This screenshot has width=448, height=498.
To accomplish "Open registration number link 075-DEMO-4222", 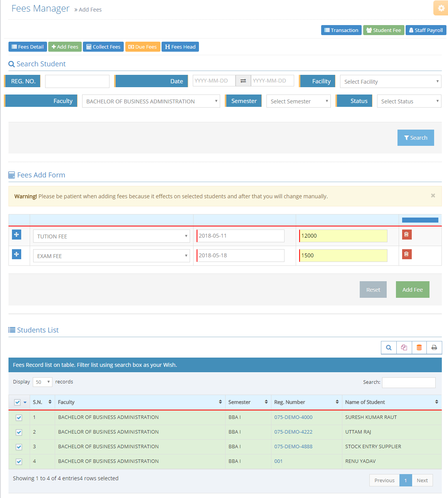I will (293, 432).
